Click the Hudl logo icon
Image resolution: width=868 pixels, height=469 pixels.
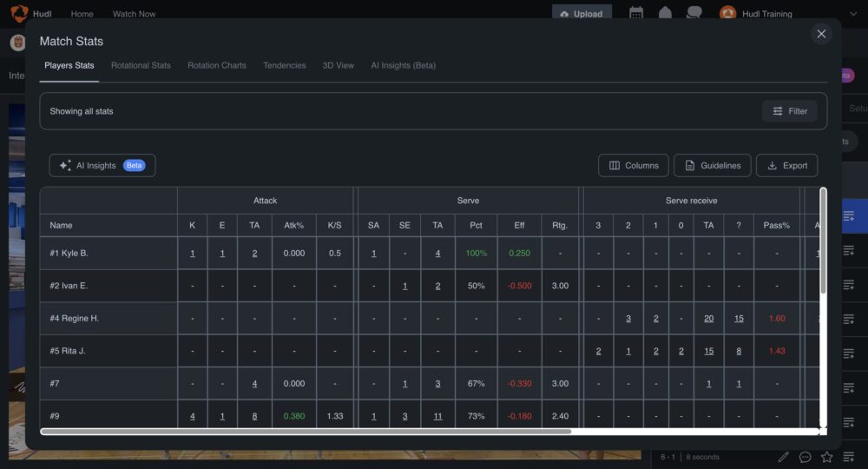click(19, 14)
